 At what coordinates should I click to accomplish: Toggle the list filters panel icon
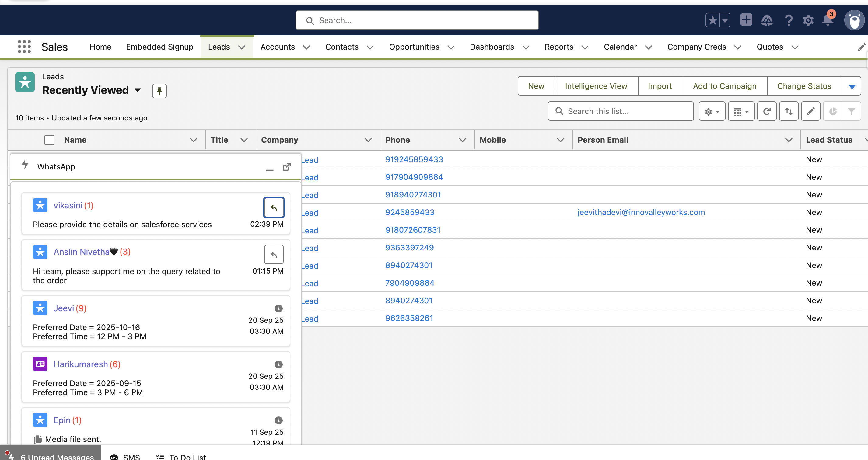(x=851, y=111)
